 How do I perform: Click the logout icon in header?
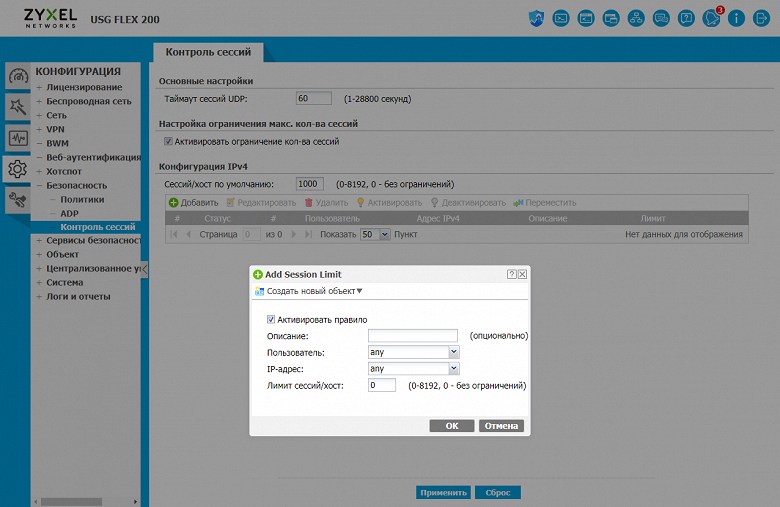761,19
